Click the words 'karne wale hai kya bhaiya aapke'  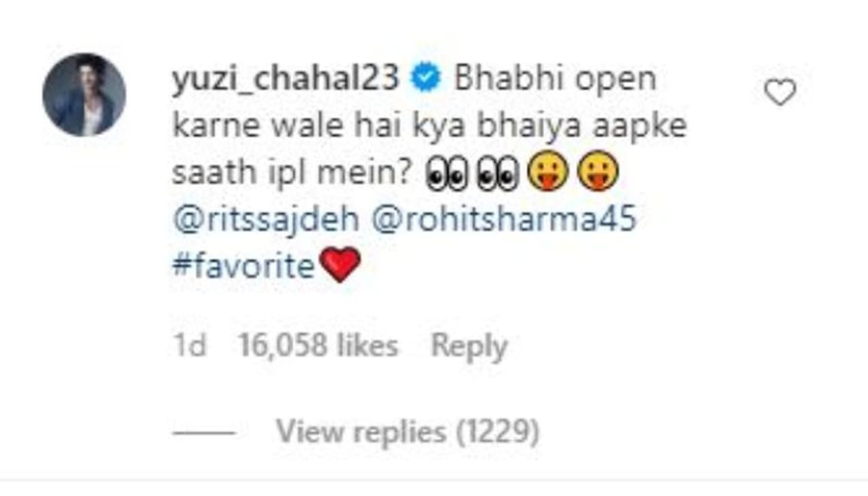[429, 128]
